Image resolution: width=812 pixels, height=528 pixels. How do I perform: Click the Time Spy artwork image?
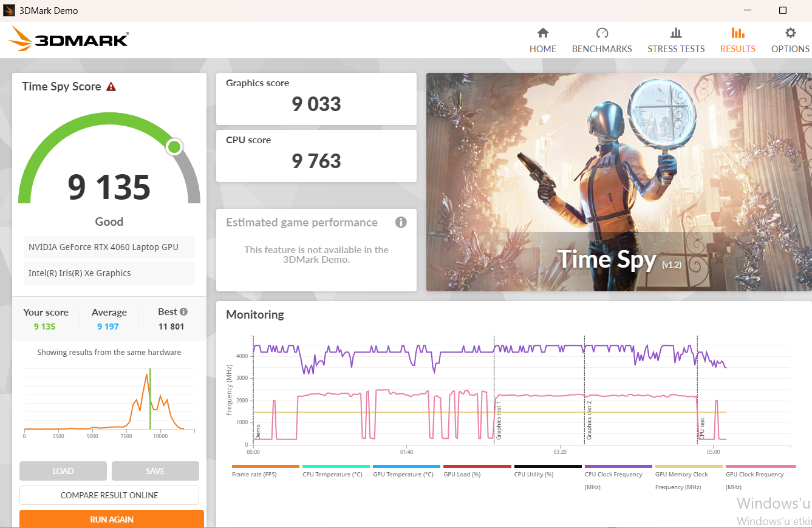(619, 182)
